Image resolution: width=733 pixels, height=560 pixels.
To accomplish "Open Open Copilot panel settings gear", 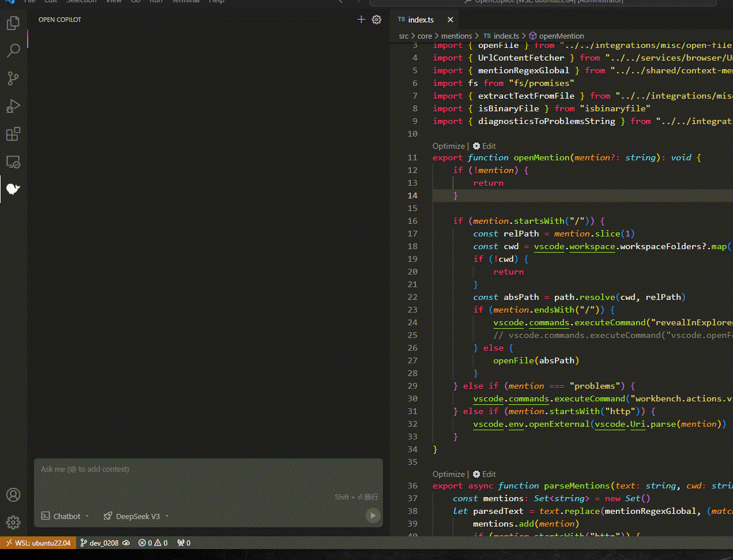I will [377, 20].
